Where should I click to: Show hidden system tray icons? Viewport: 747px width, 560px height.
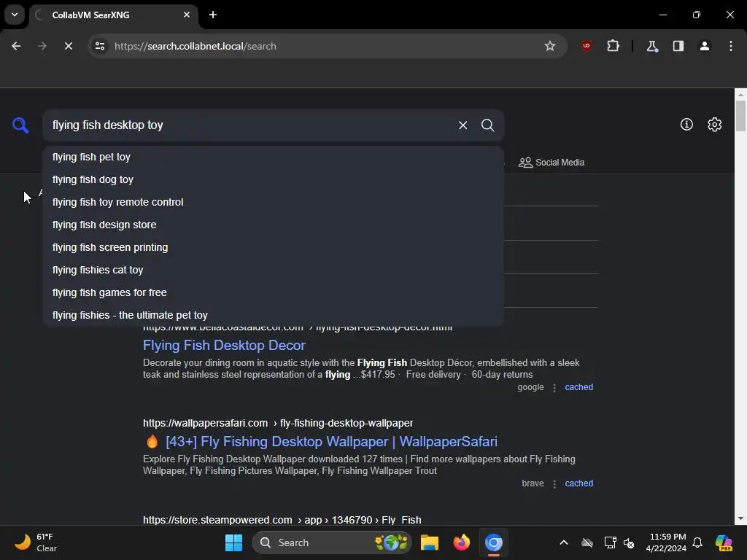click(x=564, y=542)
